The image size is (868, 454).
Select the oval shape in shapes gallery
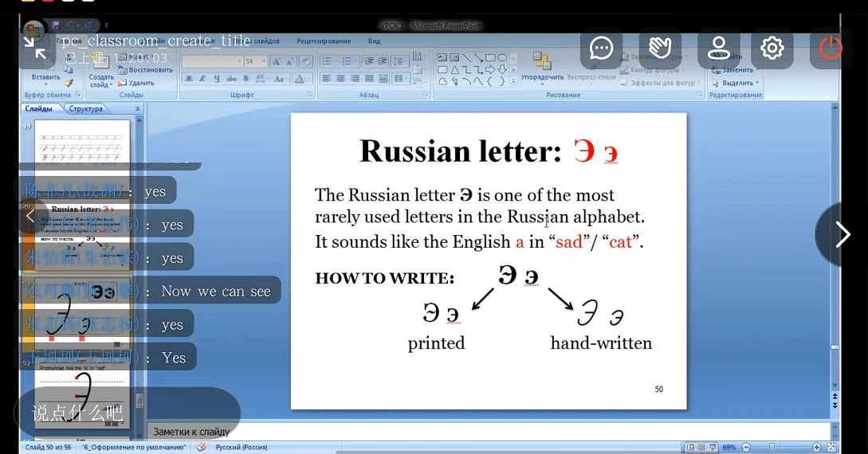pyautogui.click(x=502, y=57)
